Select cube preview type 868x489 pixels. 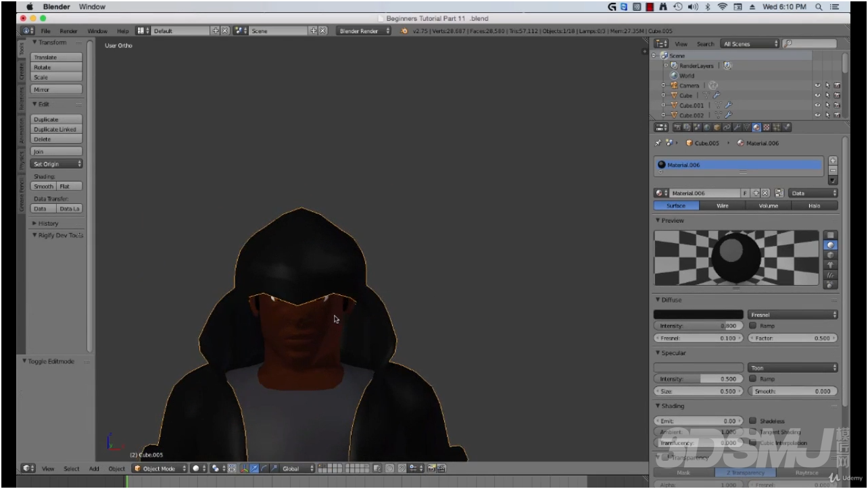[x=831, y=255]
